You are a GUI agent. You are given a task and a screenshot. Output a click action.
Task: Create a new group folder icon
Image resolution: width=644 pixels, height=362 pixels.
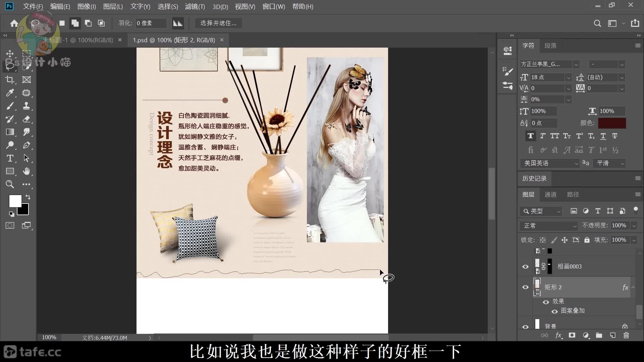point(599,335)
